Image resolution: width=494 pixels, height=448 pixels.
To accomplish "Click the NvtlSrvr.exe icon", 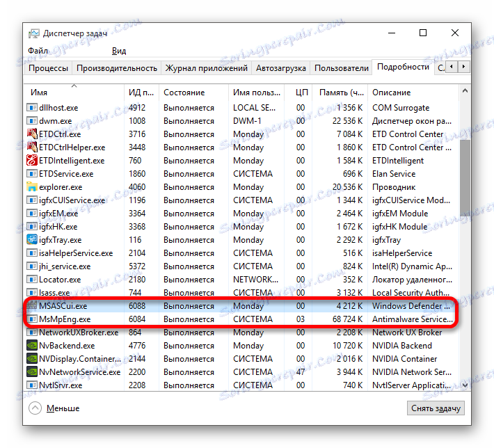I will (x=32, y=385).
